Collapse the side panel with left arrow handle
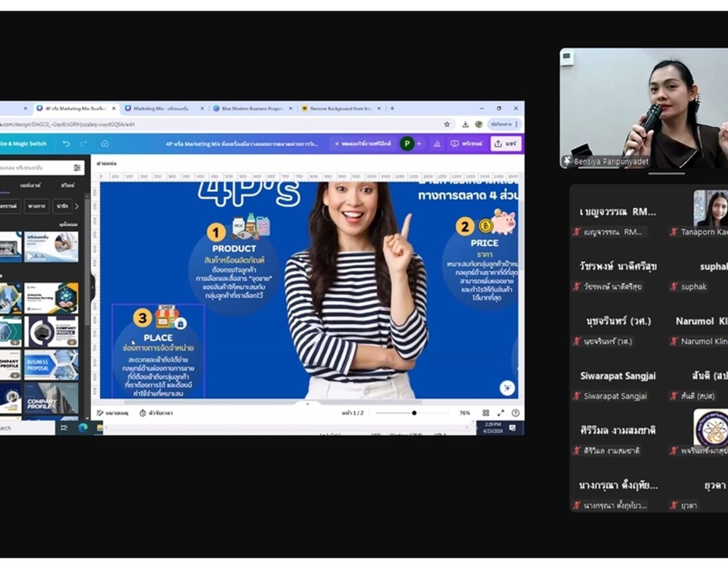 [92, 287]
